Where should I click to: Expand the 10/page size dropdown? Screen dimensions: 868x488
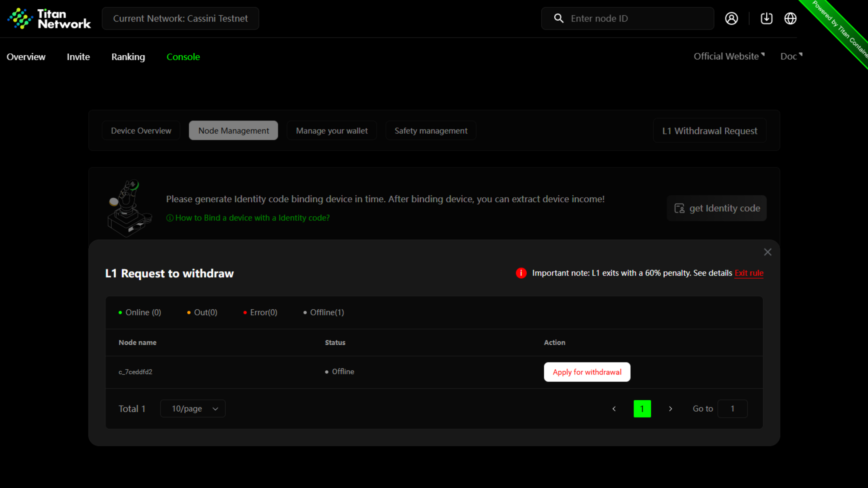pos(193,409)
